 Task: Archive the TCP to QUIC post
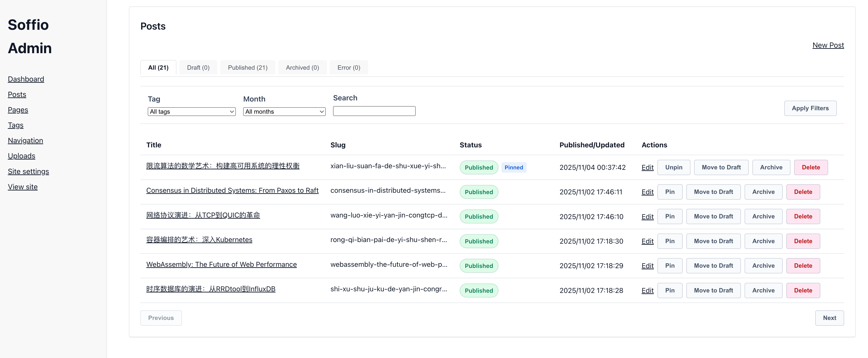tap(763, 217)
